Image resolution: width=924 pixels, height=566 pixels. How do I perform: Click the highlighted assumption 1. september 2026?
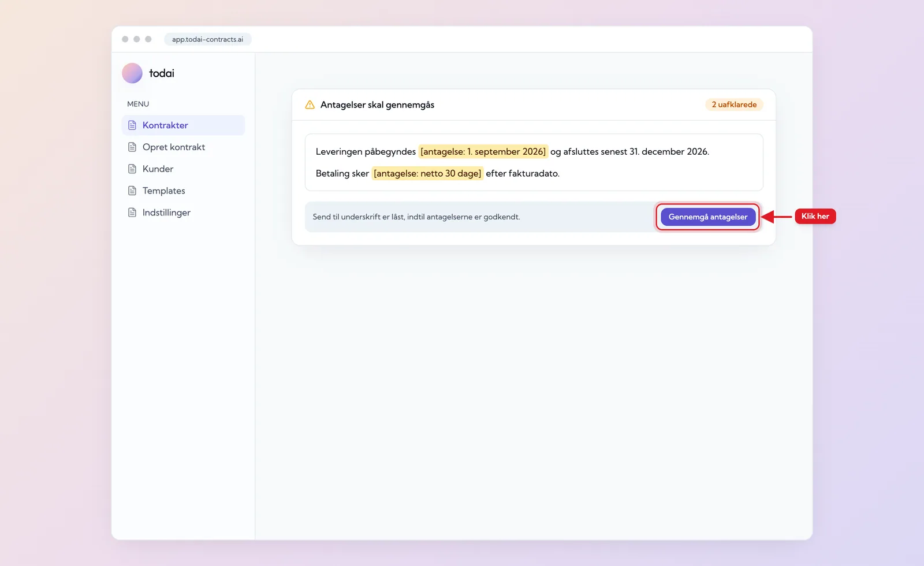483,151
